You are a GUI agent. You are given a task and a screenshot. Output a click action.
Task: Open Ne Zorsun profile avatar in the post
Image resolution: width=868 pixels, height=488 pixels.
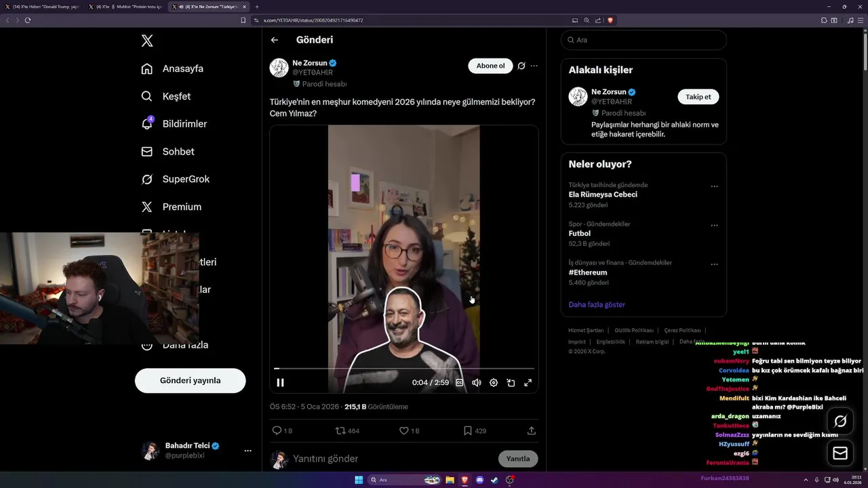279,68
